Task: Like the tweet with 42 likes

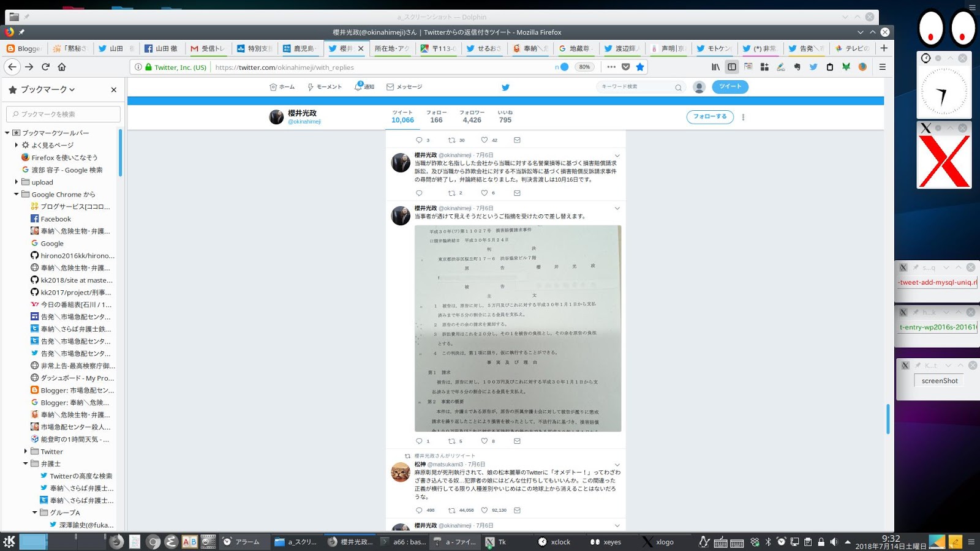Action: point(484,140)
